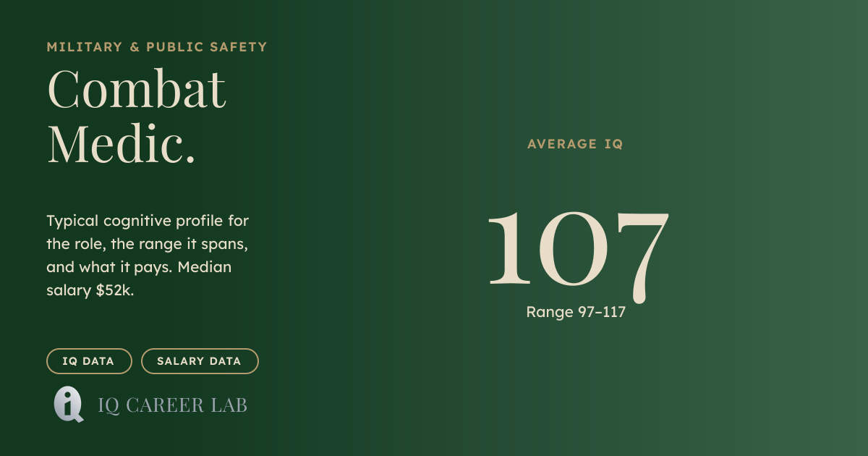Click the 'Typical cognitive profile' description paragraph
868x456 pixels.
click(x=148, y=256)
